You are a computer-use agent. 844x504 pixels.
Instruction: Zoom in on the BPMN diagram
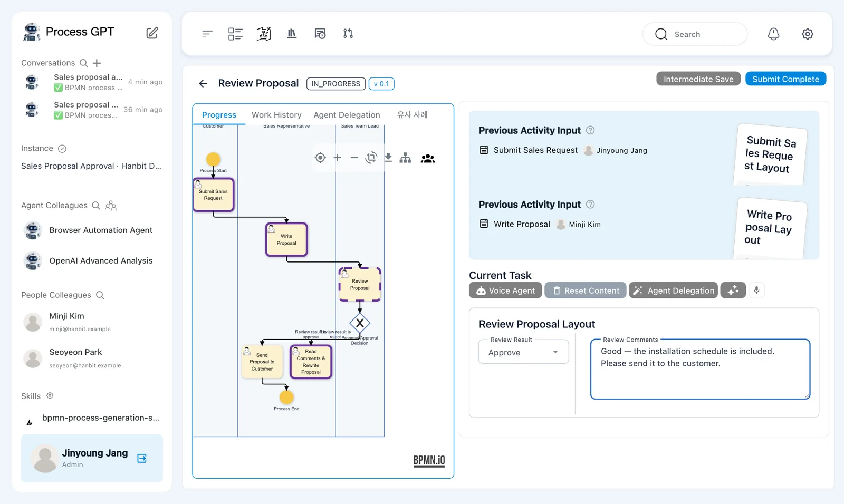click(x=338, y=158)
